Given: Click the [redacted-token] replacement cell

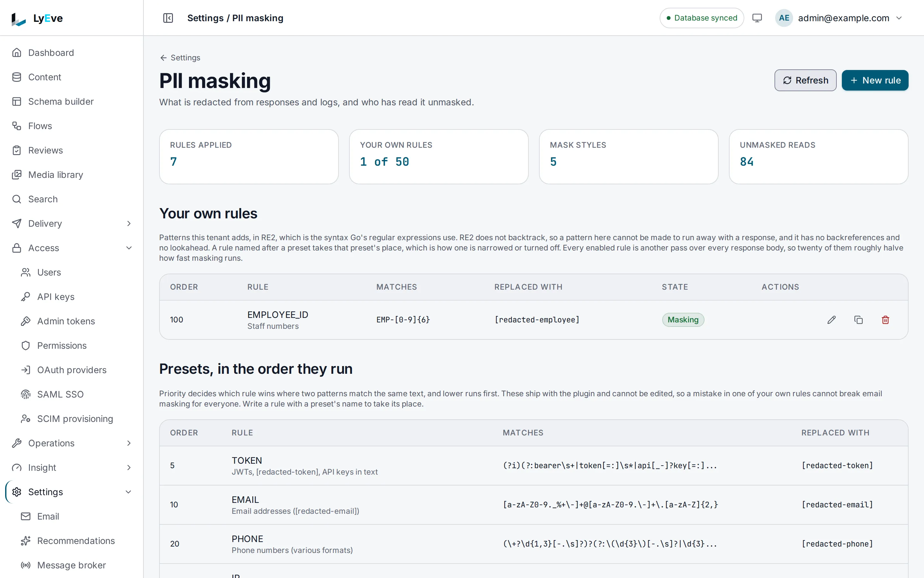Looking at the screenshot, I should pyautogui.click(x=837, y=466).
